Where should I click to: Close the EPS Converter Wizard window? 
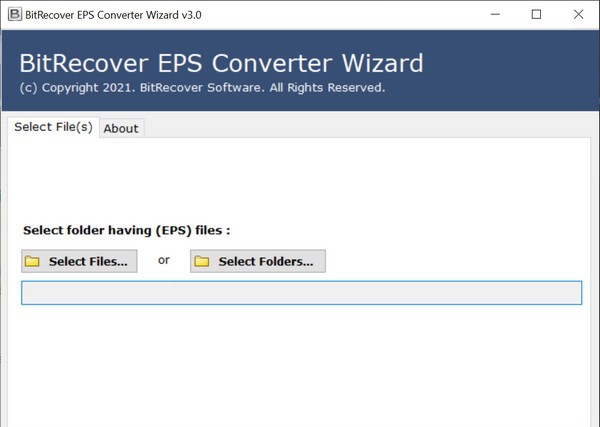579,15
